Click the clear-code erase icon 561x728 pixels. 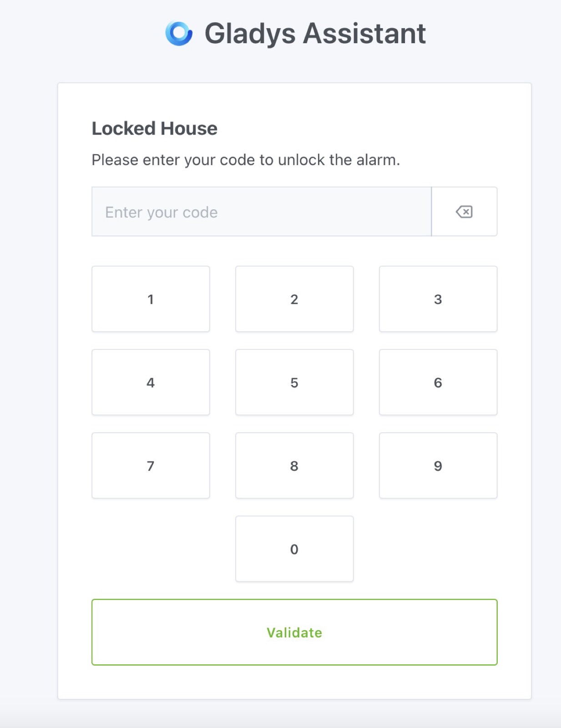(464, 212)
